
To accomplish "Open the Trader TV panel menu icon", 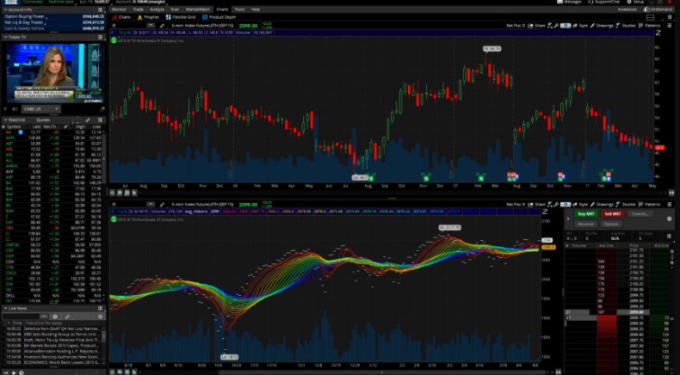I will 100,37.
